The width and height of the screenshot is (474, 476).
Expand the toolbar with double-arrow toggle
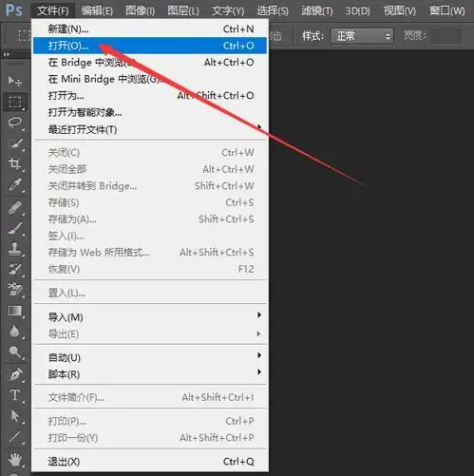(7, 54)
